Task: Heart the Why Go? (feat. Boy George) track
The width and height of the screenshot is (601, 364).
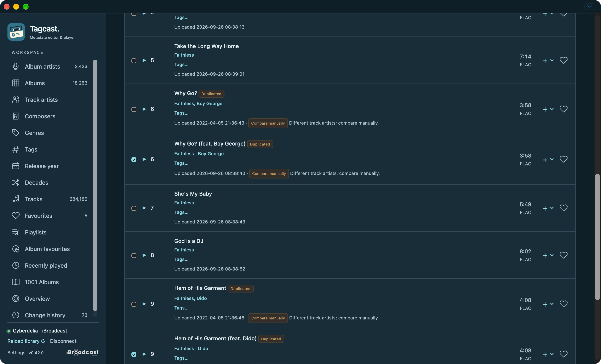Action: (x=563, y=159)
